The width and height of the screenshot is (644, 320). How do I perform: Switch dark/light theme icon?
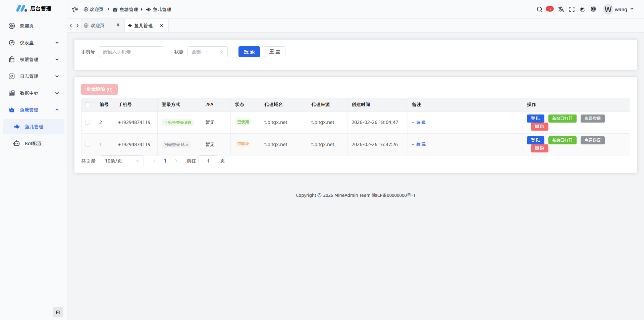[x=583, y=9]
